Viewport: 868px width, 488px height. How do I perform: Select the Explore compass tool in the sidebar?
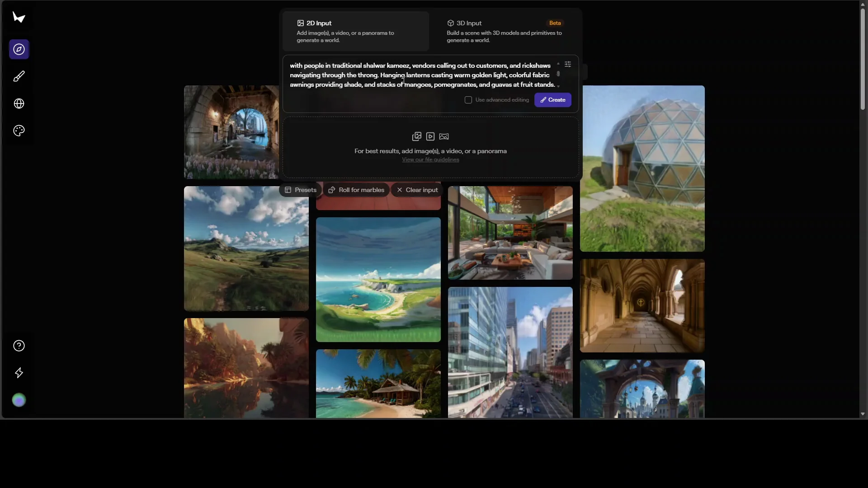pos(19,49)
